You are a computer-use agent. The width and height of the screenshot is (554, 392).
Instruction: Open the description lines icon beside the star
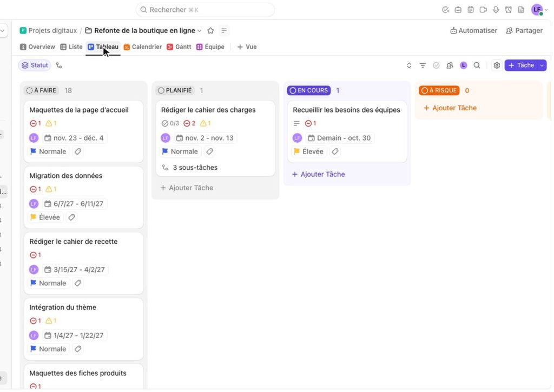(224, 31)
